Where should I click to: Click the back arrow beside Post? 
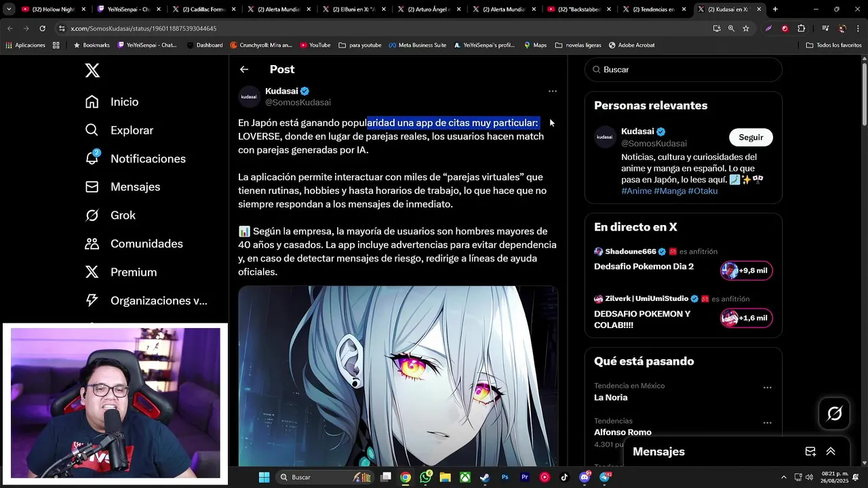point(244,69)
